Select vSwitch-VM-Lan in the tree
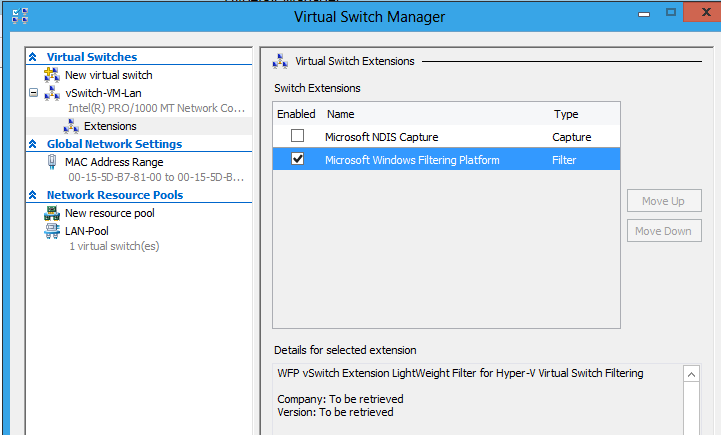The width and height of the screenshot is (721, 435). tap(103, 93)
